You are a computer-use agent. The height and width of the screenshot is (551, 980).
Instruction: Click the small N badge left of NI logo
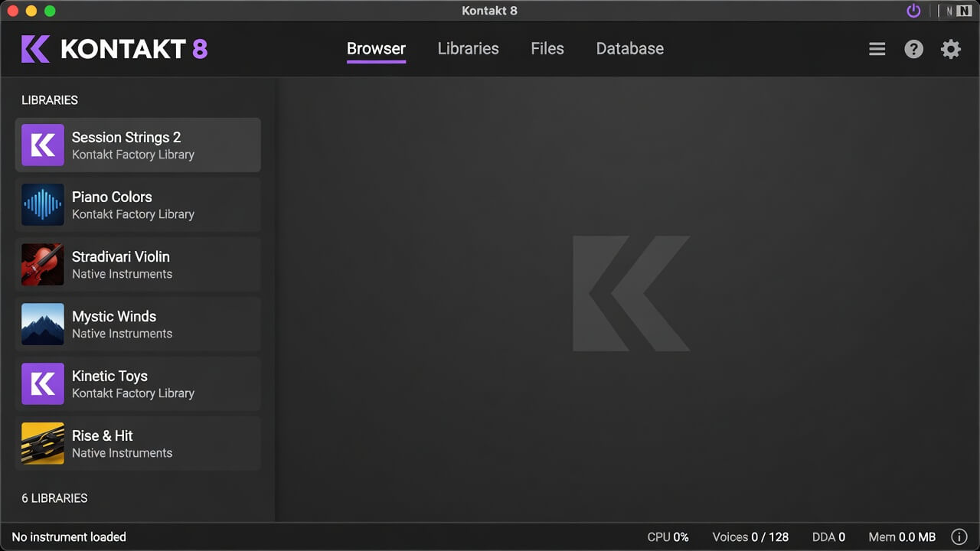(x=949, y=11)
